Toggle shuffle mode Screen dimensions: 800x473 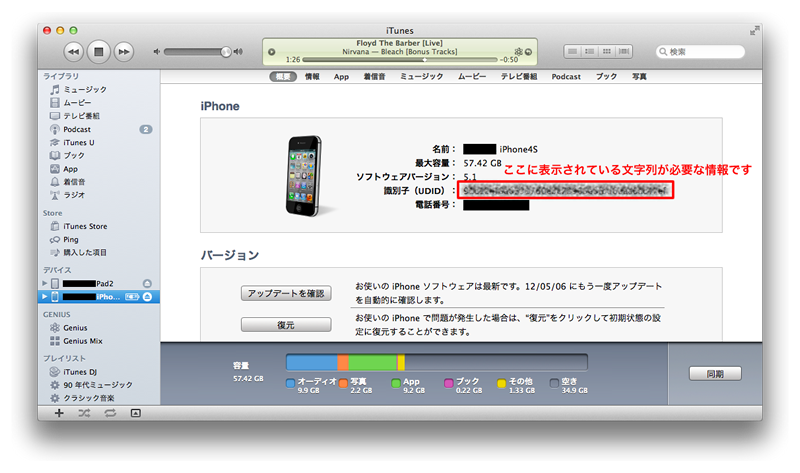coord(84,413)
